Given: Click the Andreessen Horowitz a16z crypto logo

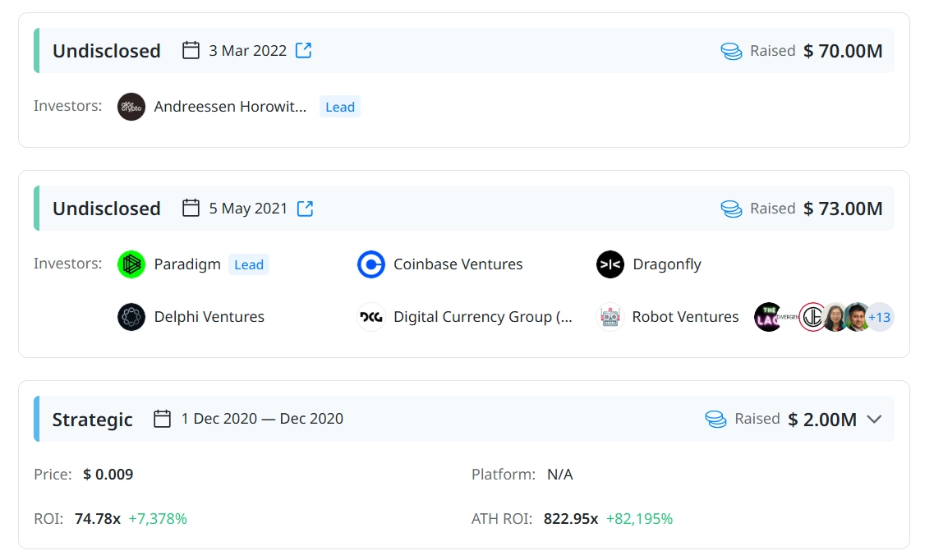Looking at the screenshot, I should click(x=131, y=107).
